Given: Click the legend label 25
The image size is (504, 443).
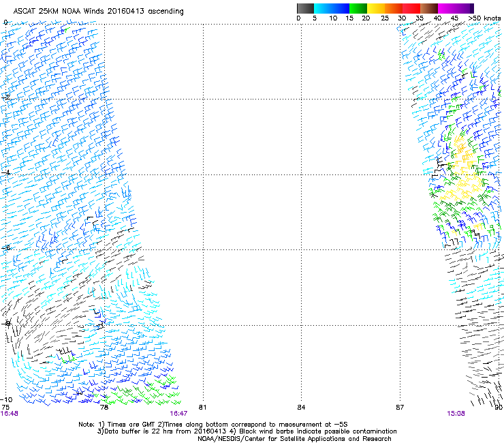Looking at the screenshot, I should [385, 18].
